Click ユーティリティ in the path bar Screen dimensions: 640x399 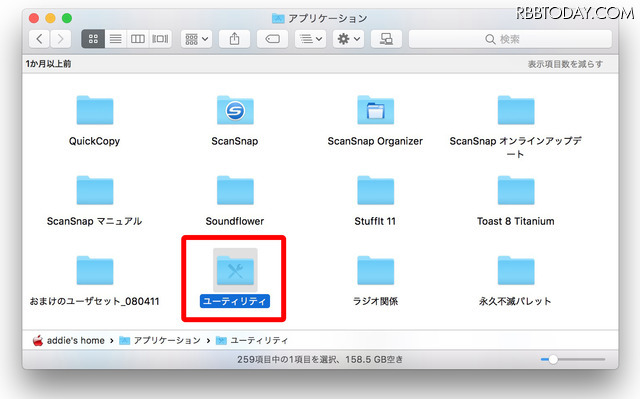[252, 340]
